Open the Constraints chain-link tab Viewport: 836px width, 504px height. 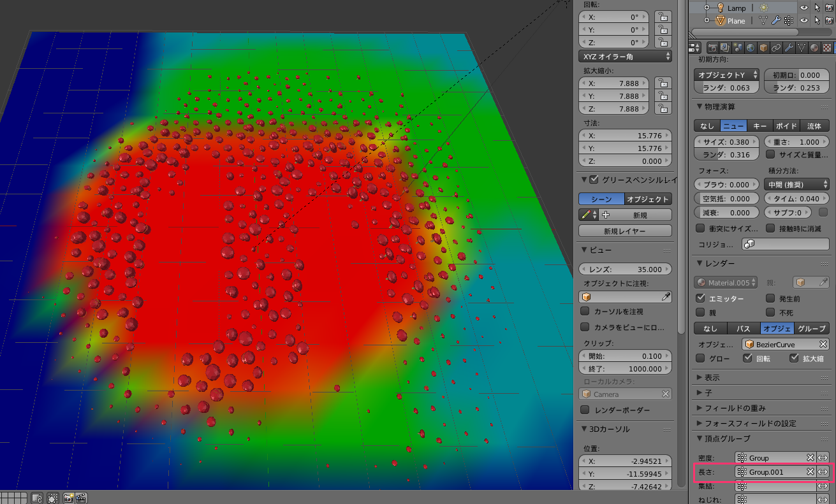point(776,48)
